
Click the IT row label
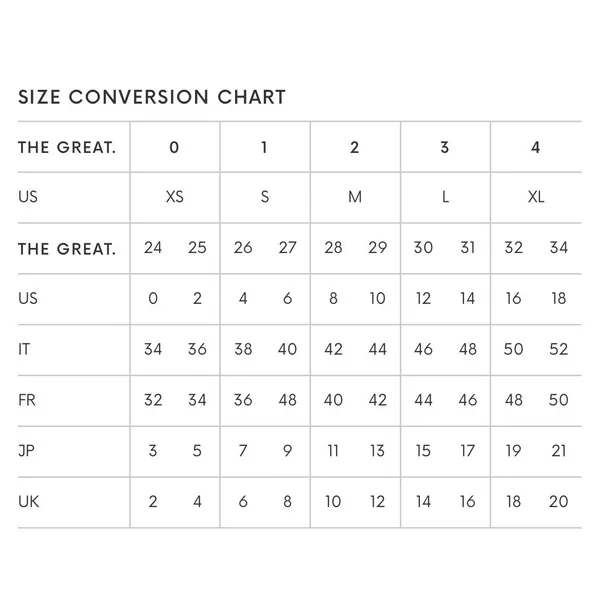click(24, 349)
